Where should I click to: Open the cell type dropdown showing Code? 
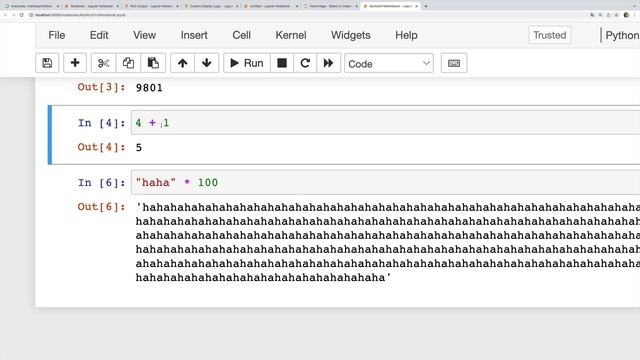click(389, 63)
